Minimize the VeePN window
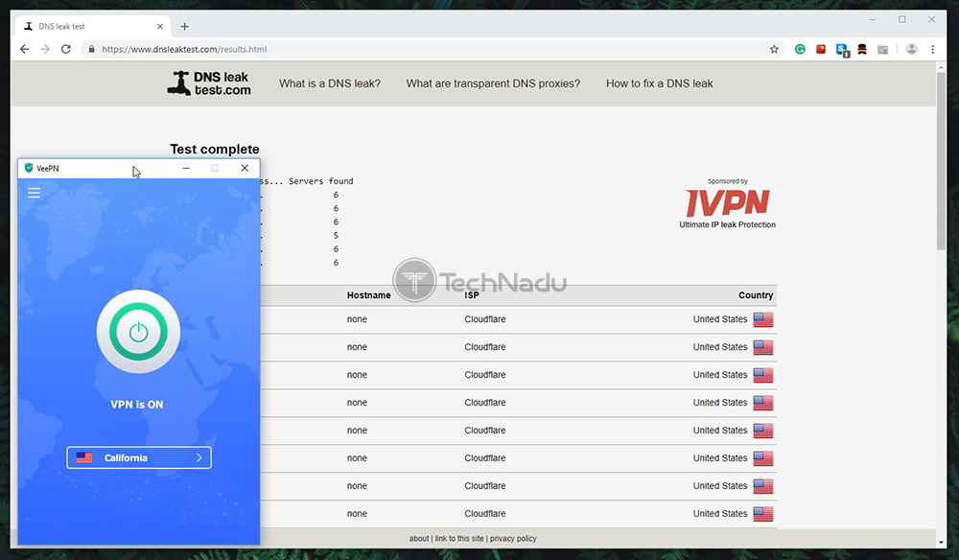Image resolution: width=959 pixels, height=560 pixels. [186, 168]
